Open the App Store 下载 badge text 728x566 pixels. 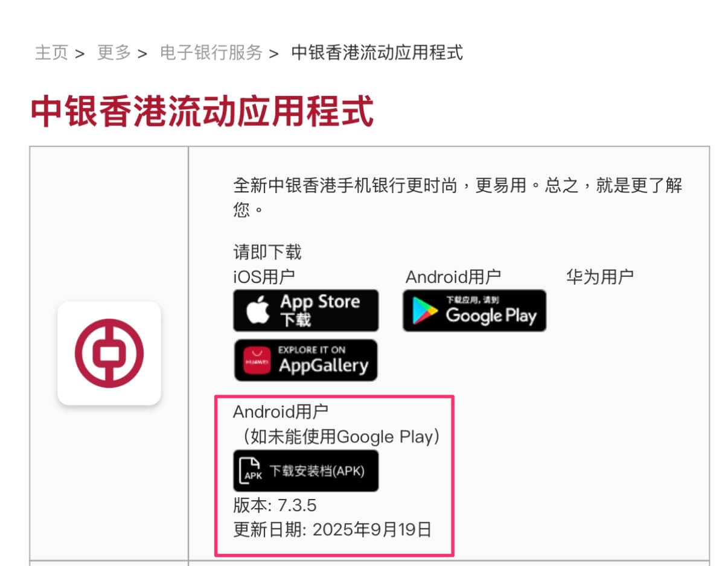319,310
